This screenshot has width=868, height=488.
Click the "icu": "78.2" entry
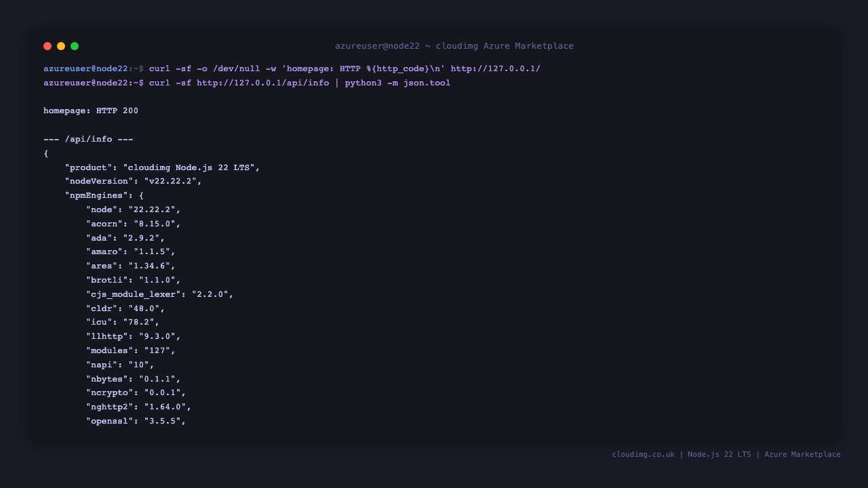[123, 322]
